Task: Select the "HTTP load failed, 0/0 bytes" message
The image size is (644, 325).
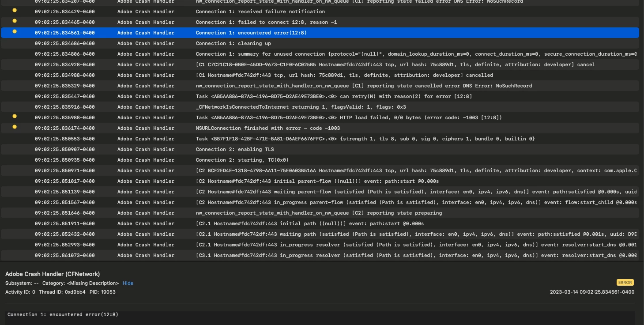Action: tap(349, 117)
